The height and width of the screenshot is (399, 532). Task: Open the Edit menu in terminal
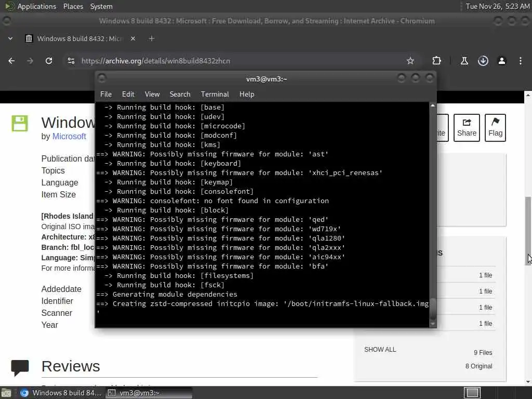click(x=128, y=95)
